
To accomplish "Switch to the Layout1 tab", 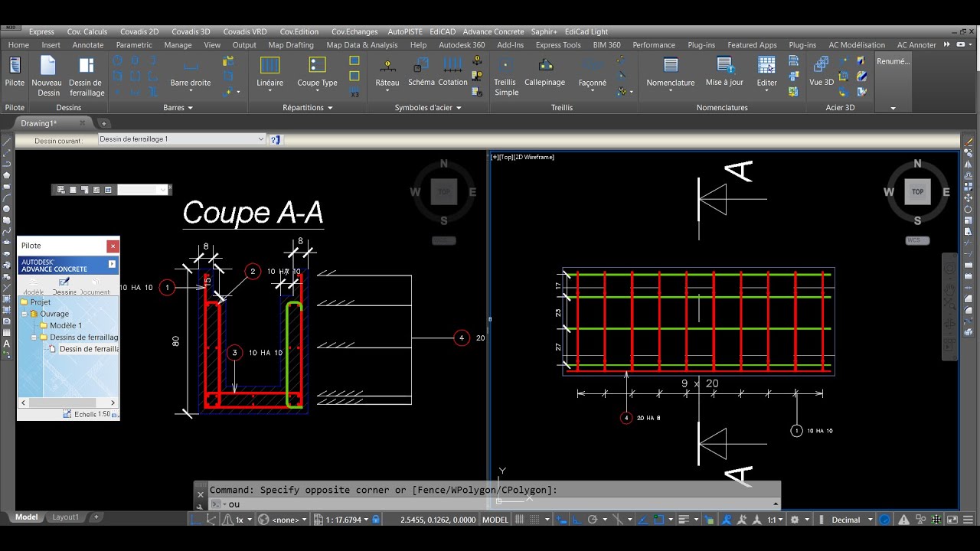I will (x=65, y=517).
